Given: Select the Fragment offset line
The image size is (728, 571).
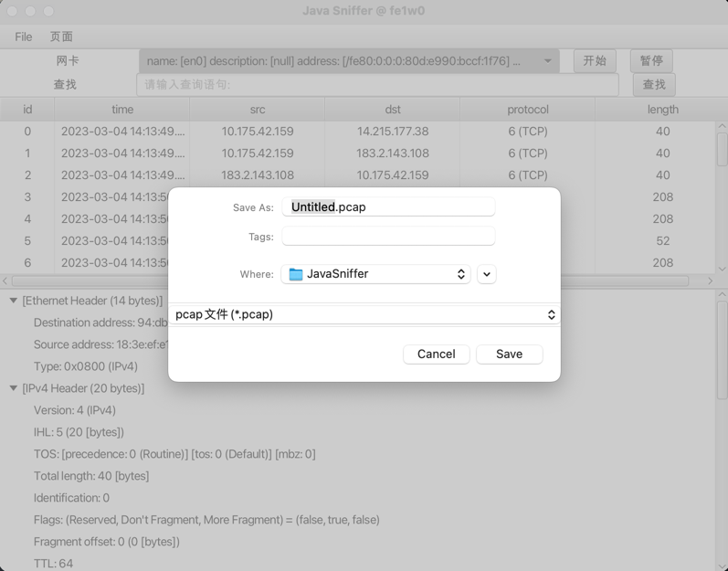Looking at the screenshot, I should click(x=107, y=542).
